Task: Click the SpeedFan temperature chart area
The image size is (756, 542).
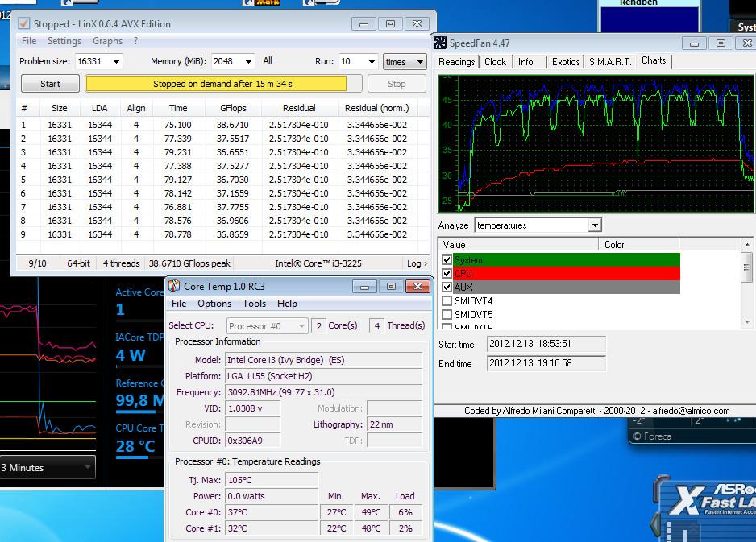Action: pyautogui.click(x=596, y=143)
